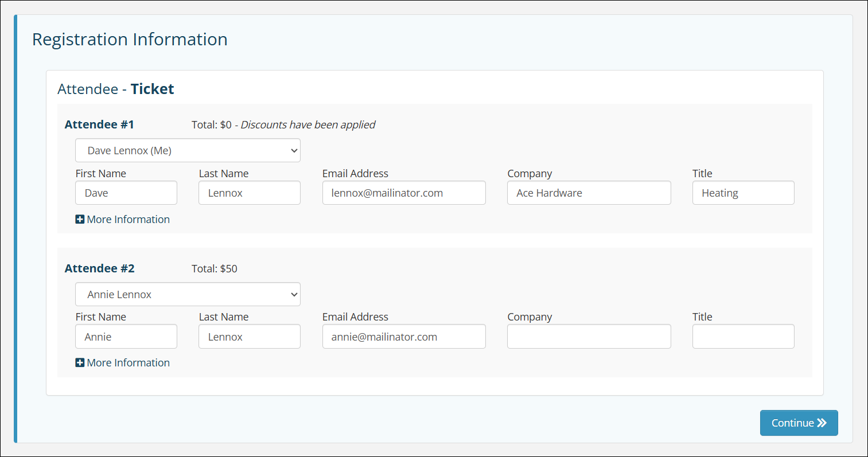The width and height of the screenshot is (868, 457).
Task: Click the Company field with Ace Hardware
Action: tap(589, 193)
